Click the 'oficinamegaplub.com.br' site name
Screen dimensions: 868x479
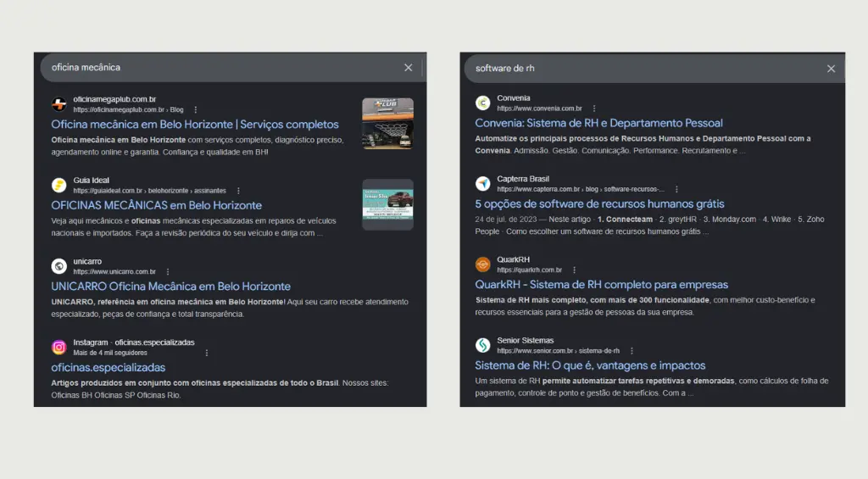[114, 99]
